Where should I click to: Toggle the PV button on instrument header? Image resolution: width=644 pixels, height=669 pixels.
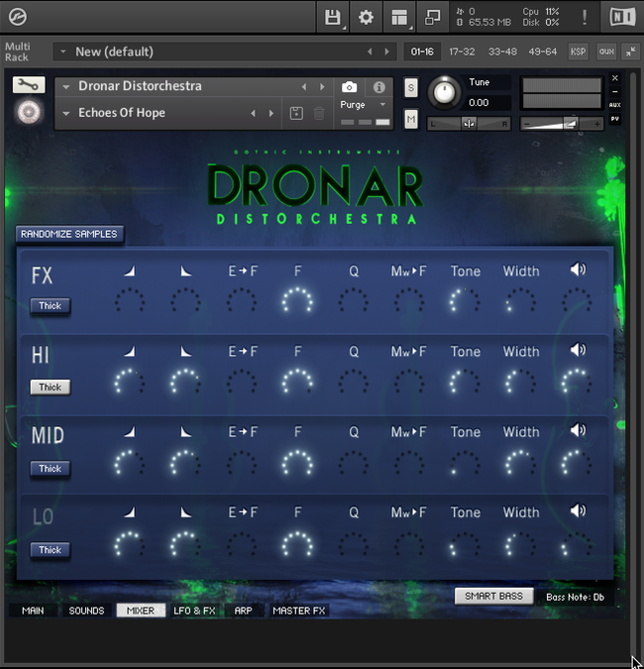pos(614,119)
